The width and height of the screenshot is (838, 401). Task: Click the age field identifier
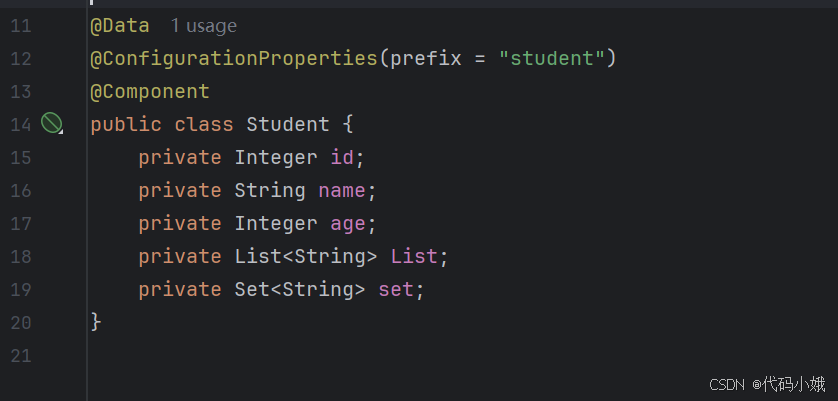348,223
